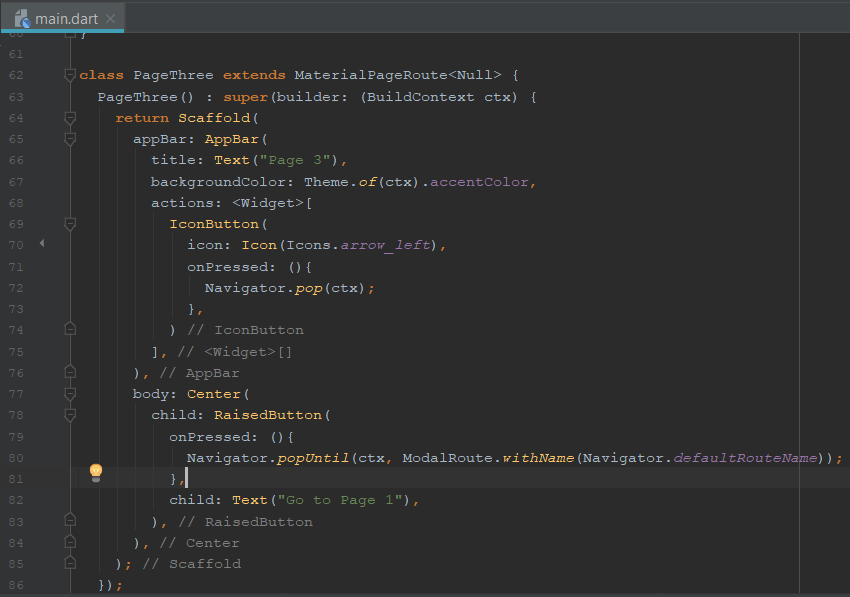Screen dimensions: 850x597
Task: Click the Center fold end marker on line 84
Action: coord(70,542)
